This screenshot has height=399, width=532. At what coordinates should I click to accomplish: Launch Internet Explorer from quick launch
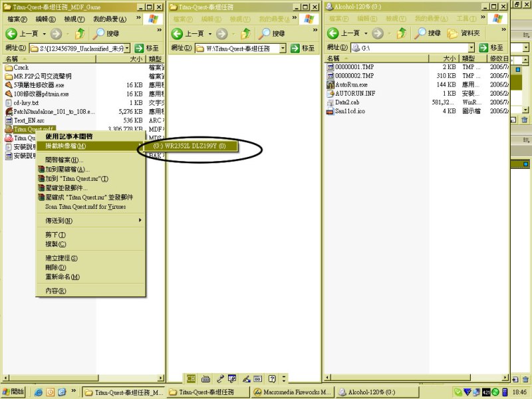[x=39, y=392]
